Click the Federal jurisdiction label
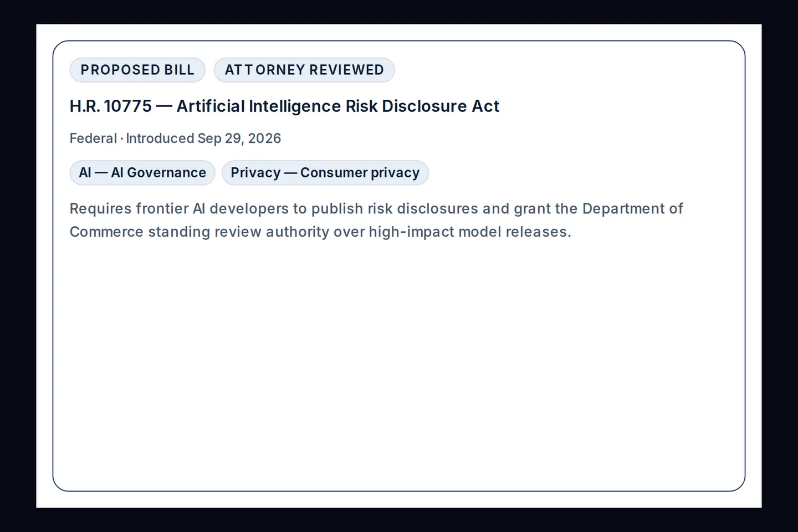 tap(93, 139)
